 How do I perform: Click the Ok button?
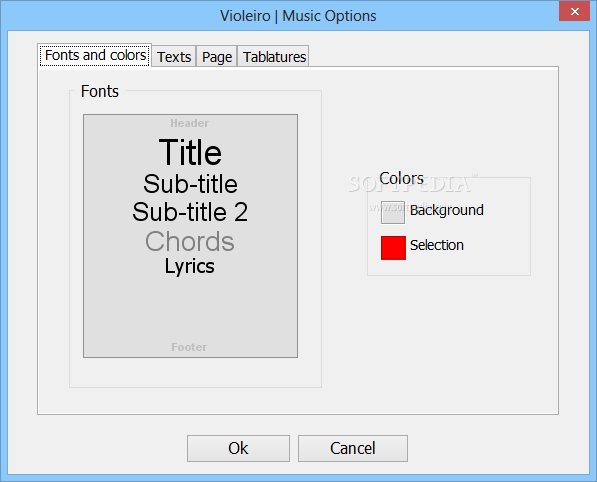[238, 448]
